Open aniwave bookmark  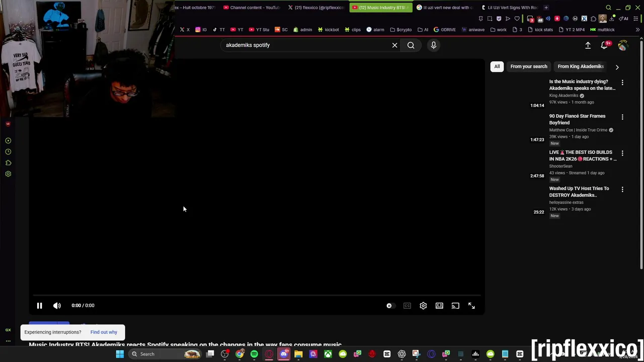(473, 30)
